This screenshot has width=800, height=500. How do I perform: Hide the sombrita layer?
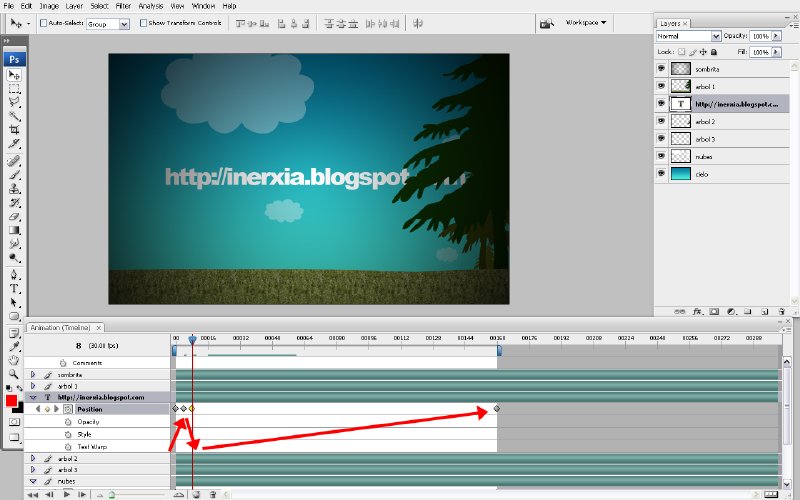click(662, 68)
